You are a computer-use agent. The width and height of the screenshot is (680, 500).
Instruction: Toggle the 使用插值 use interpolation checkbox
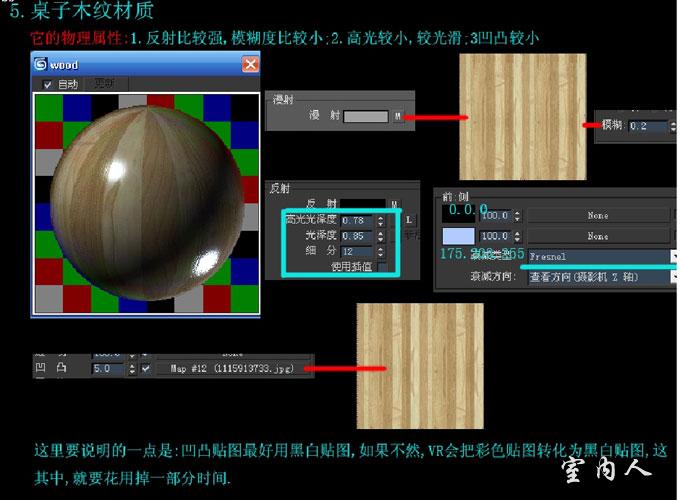click(x=382, y=267)
